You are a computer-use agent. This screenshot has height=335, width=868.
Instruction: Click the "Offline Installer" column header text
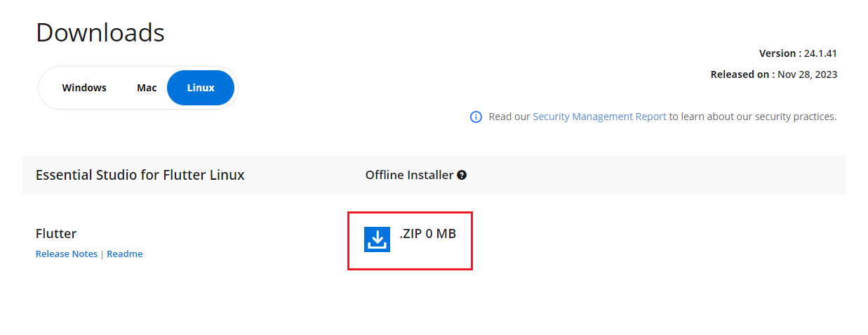(409, 175)
